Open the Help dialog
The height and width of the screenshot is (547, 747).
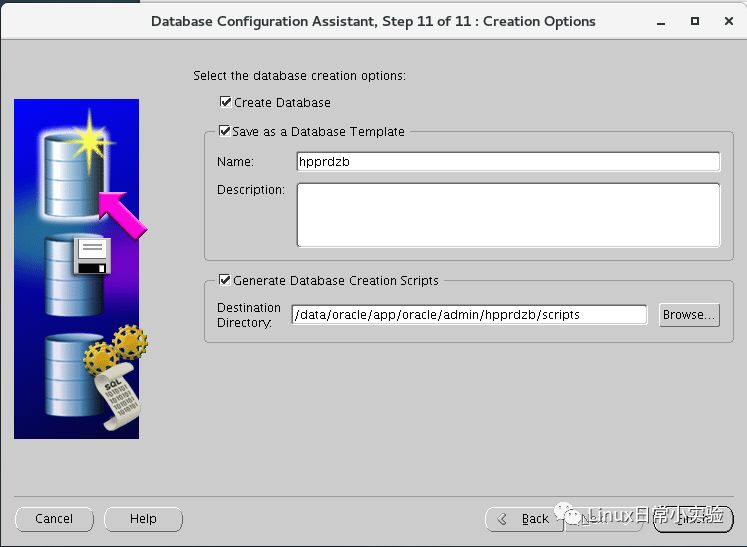click(x=143, y=519)
